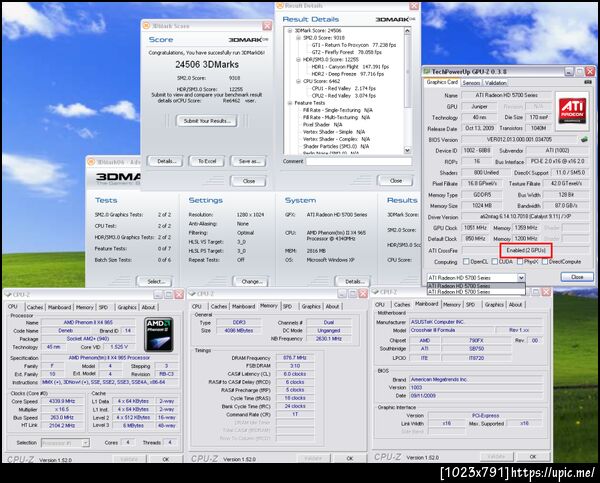Click the CPU1 - Red Valley result row
600x483 pixels.
click(x=344, y=88)
